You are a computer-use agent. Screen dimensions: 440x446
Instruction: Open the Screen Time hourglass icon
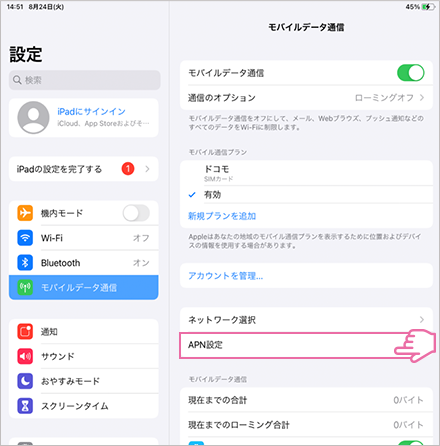tap(25, 406)
